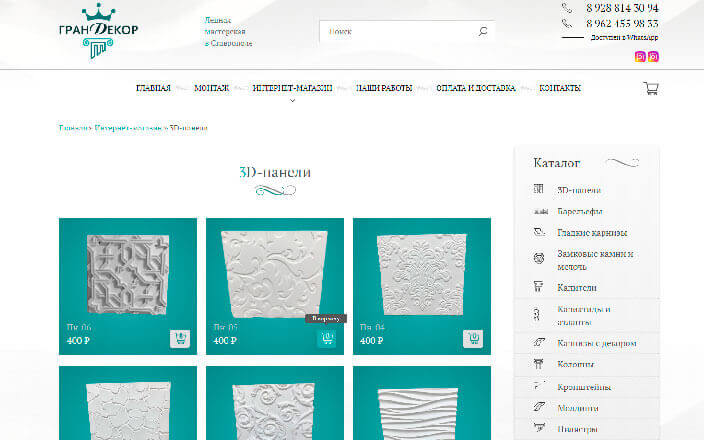Call the number 8 962 455 98 33
This screenshot has width=704, height=440.
pyautogui.click(x=622, y=23)
